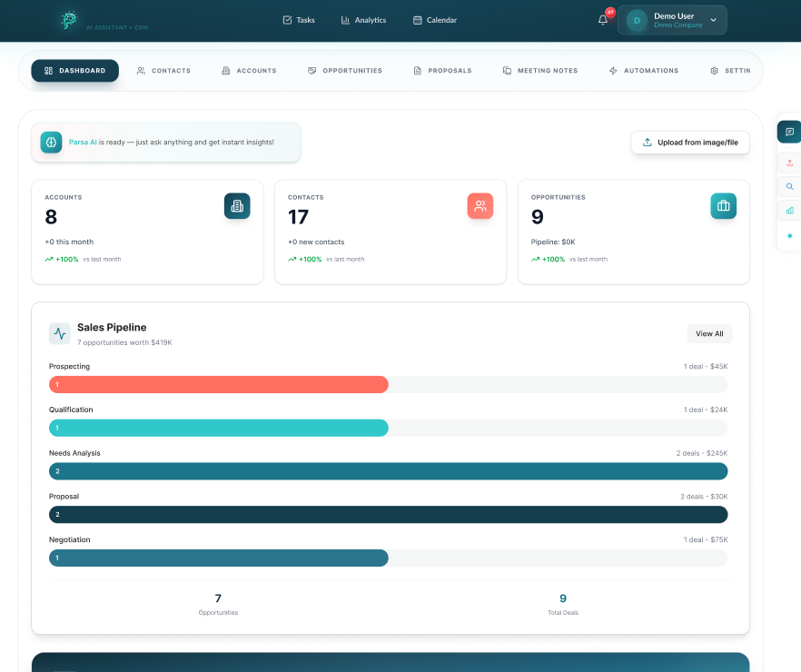The height and width of the screenshot is (672, 801).
Task: Click the building icon on the Accounts card
Action: coord(237,206)
